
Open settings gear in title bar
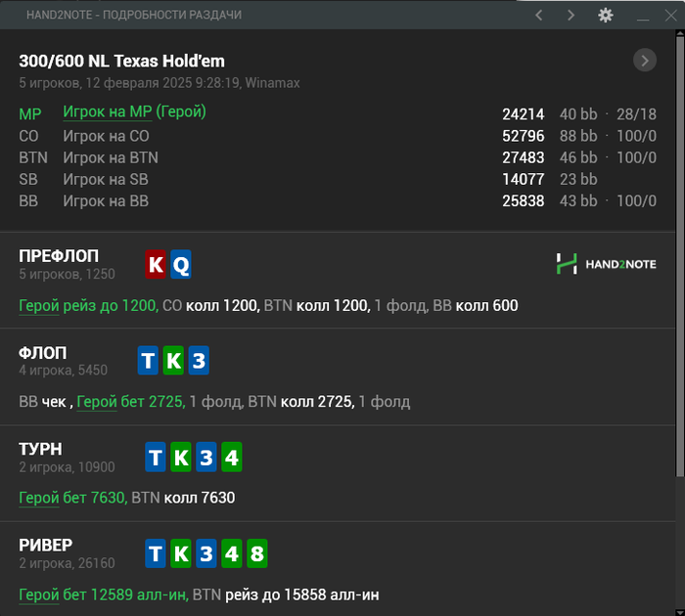click(606, 16)
